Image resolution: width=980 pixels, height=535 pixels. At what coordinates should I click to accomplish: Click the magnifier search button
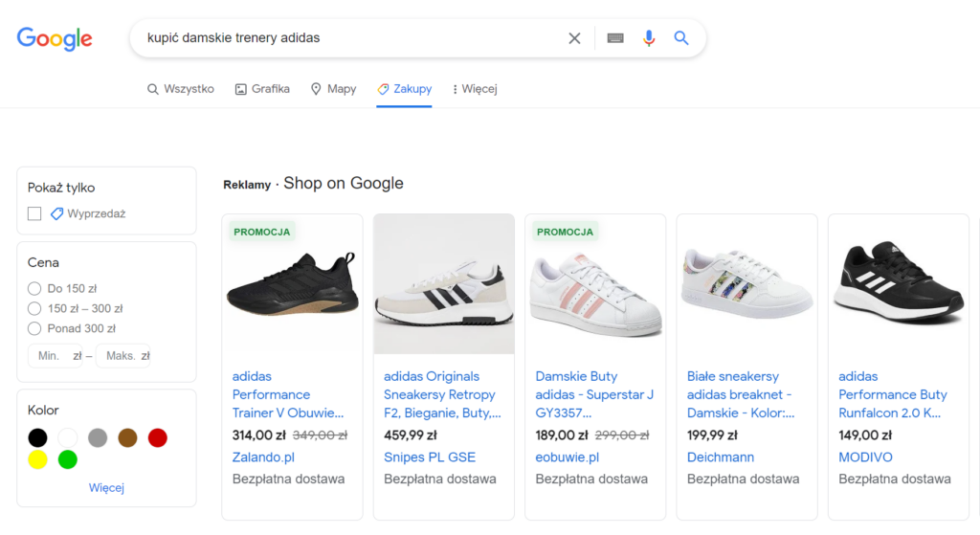681,38
